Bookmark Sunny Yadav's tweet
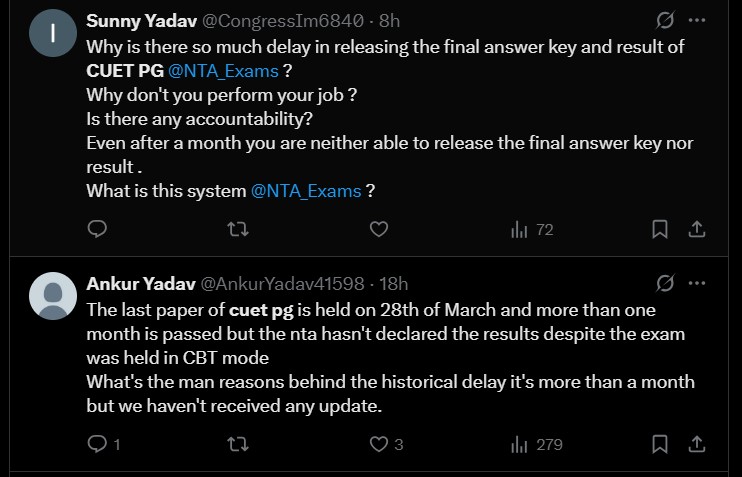Screen dimensions: 742x477 (660, 229)
